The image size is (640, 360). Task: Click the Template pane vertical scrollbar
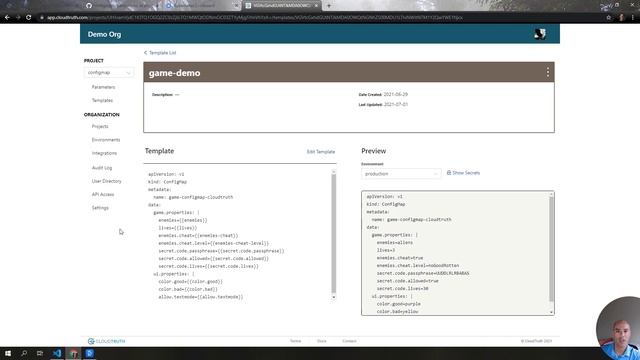333,233
